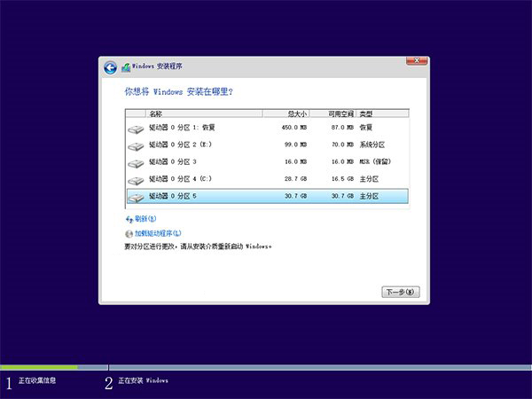Image resolution: width=532 pixels, height=399 pixels.
Task: Select row 驱动器 0 分区 5
Action: [268, 196]
